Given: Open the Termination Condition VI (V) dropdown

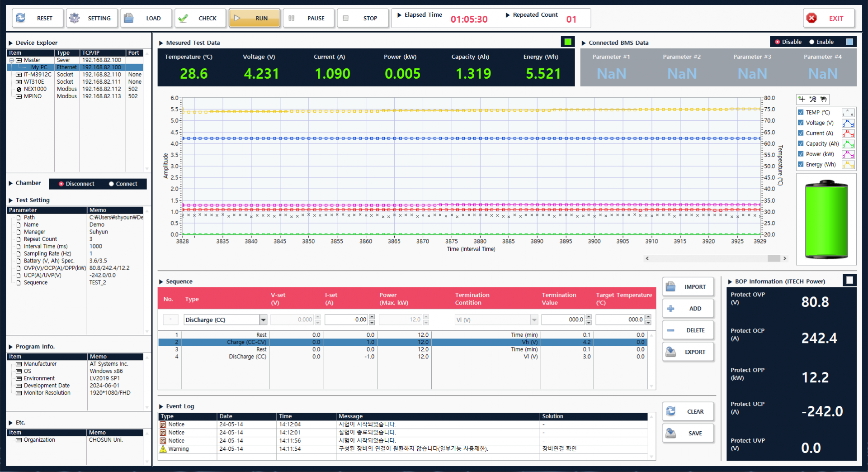Looking at the screenshot, I should click(534, 320).
